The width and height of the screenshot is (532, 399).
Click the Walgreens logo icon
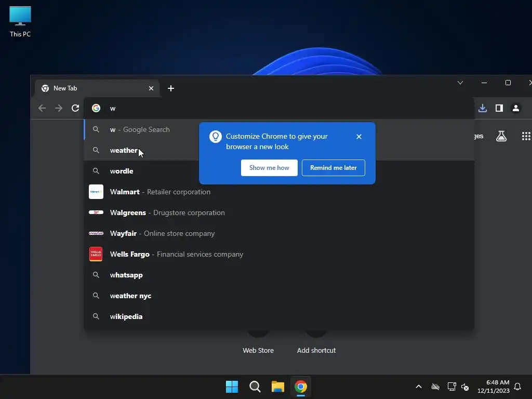(96, 212)
